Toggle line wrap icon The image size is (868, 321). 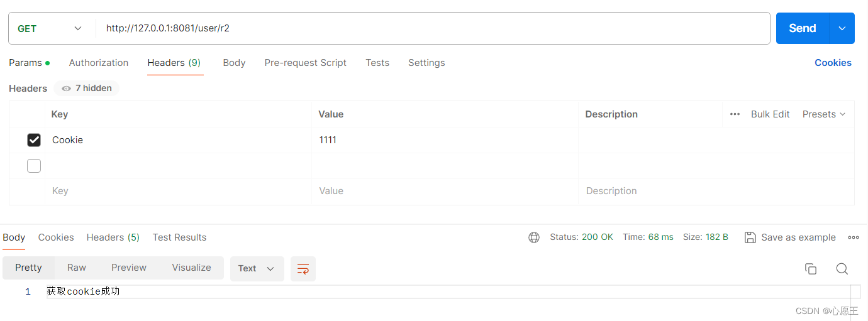pos(303,268)
